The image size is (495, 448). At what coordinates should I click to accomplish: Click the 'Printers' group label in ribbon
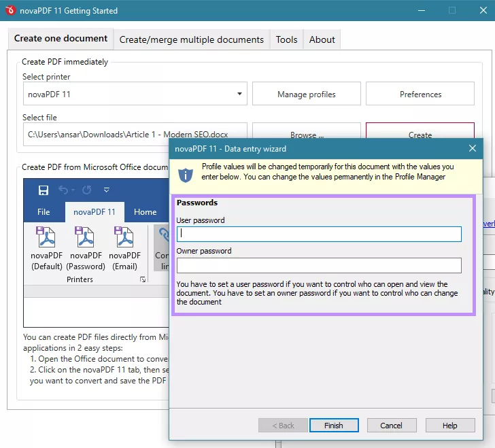(80, 279)
